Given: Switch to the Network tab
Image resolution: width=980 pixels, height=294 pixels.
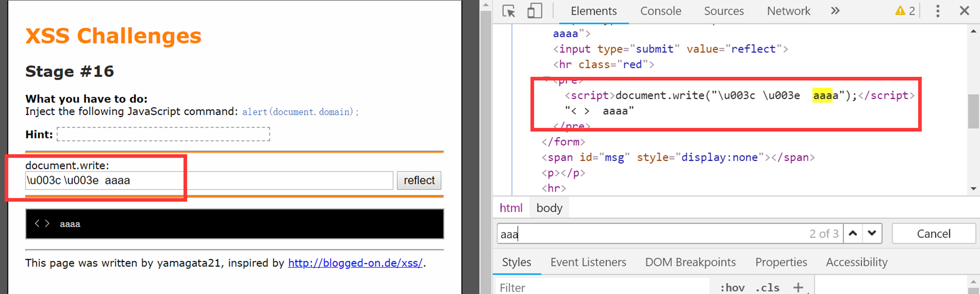Looking at the screenshot, I should pyautogui.click(x=788, y=11).
